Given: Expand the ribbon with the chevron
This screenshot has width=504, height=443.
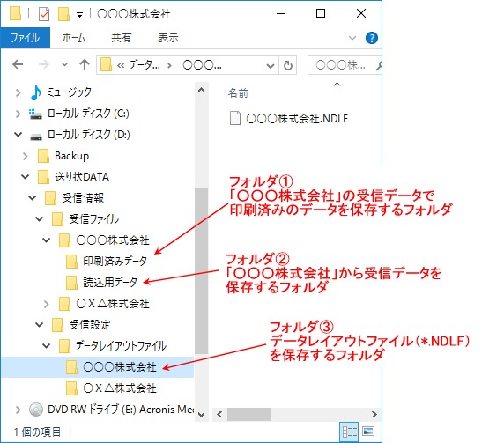Looking at the screenshot, I should pos(352,38).
